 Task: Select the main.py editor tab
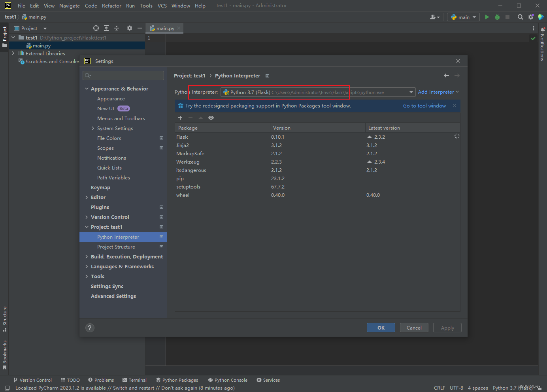click(165, 28)
